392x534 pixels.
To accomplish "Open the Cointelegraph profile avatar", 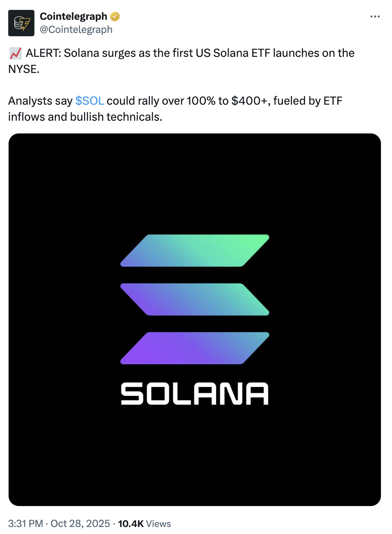I will click(x=21, y=23).
